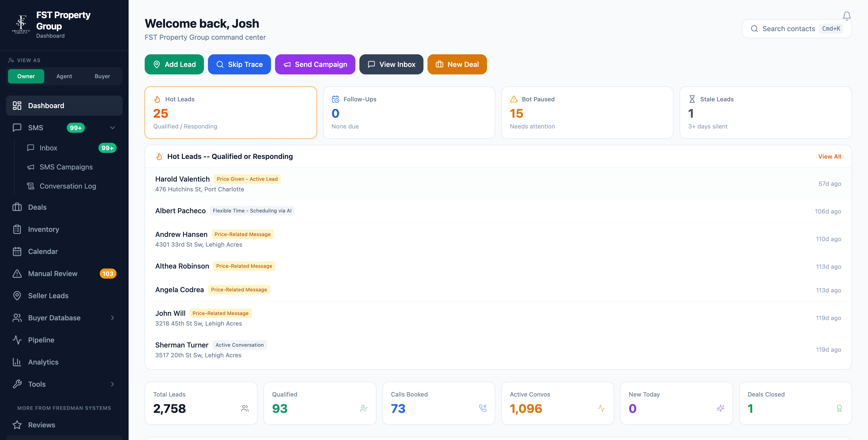The image size is (868, 440).
Task: Click Manual Review 103 badge
Action: coord(108,274)
